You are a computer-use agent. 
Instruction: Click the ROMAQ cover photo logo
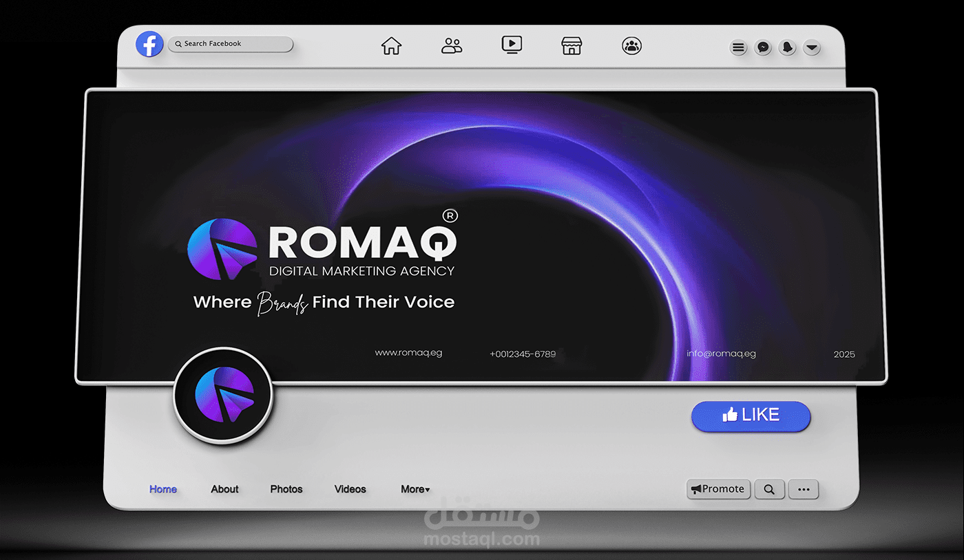click(322, 246)
